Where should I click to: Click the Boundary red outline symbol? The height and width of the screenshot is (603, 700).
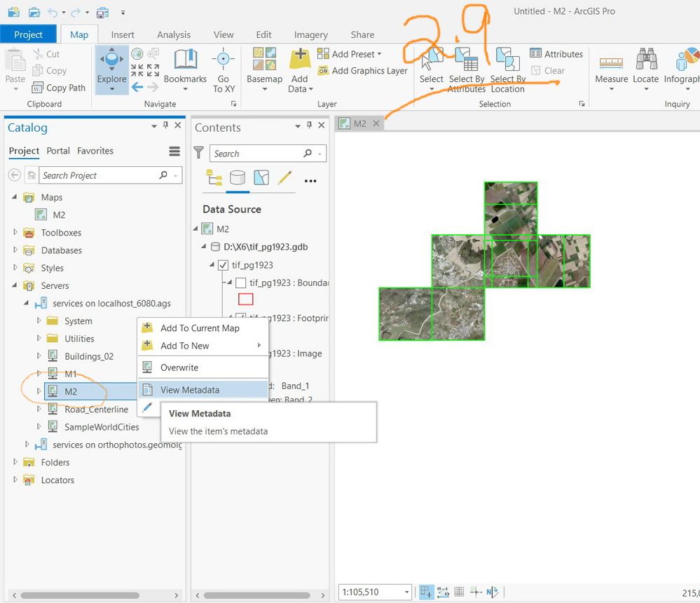click(245, 299)
